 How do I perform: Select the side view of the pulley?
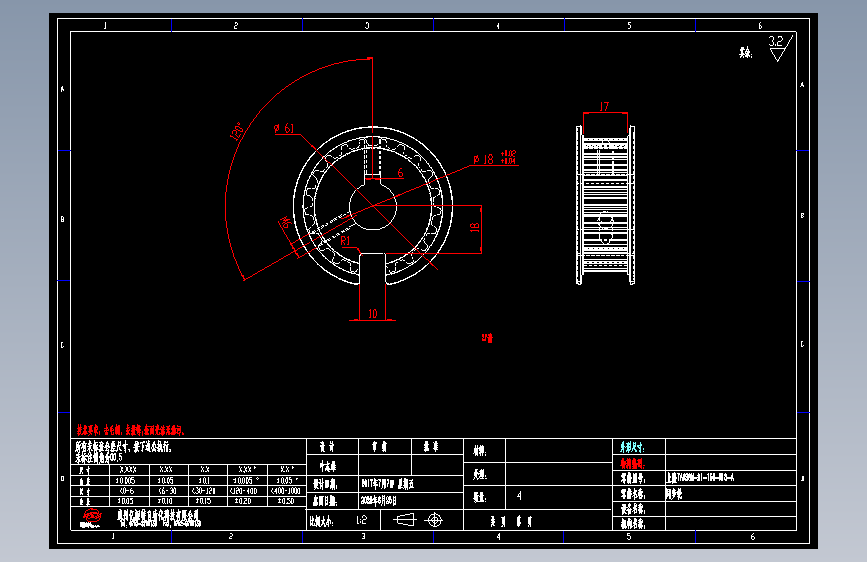605,205
